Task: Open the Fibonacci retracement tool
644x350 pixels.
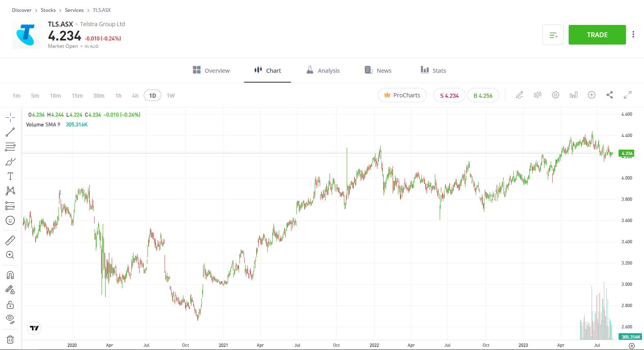Action: pyautogui.click(x=10, y=147)
